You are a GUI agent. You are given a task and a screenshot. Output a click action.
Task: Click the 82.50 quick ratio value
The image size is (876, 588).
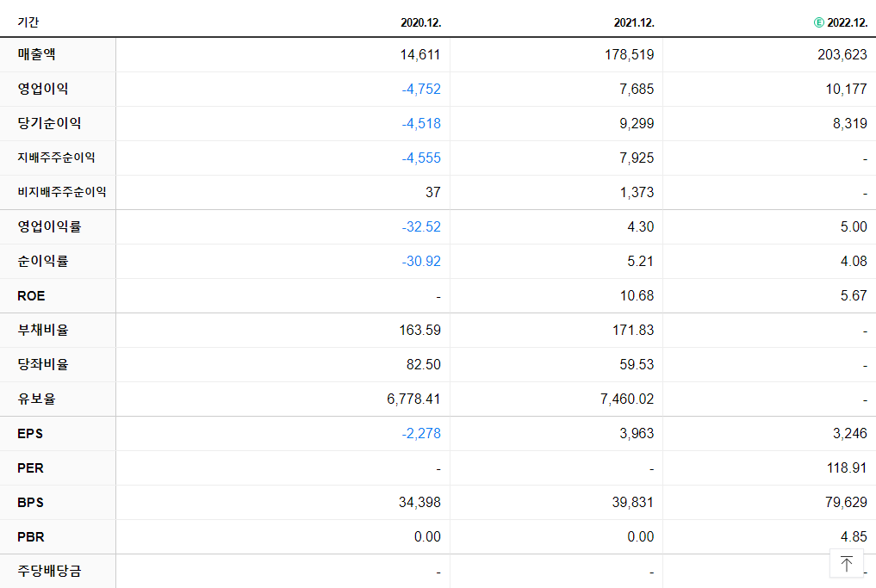(x=424, y=365)
